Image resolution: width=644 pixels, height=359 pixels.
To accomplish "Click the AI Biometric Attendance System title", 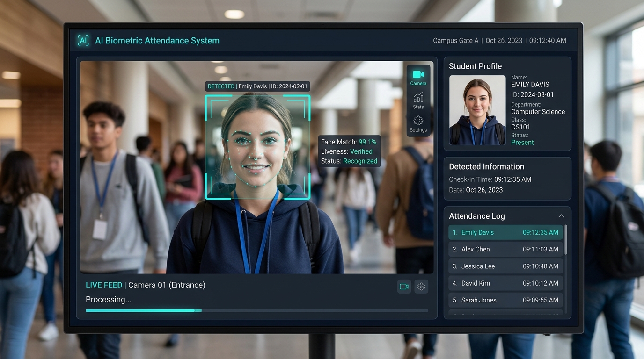I will [x=157, y=41].
